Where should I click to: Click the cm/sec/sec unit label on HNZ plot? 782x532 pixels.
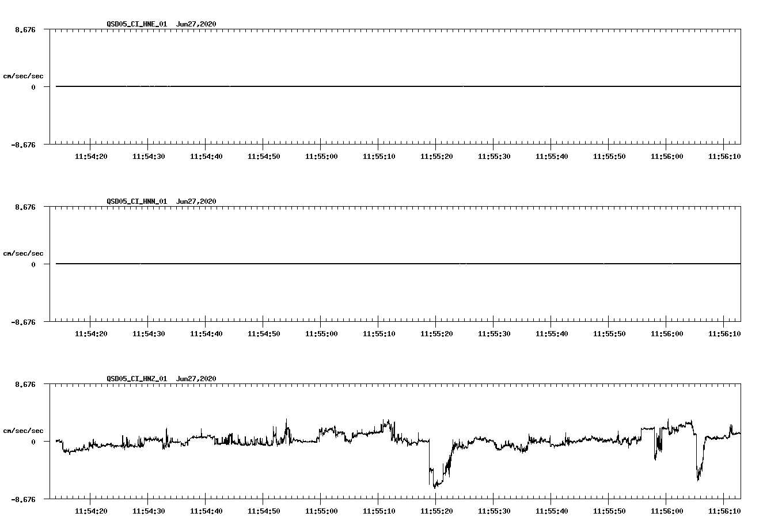click(24, 431)
